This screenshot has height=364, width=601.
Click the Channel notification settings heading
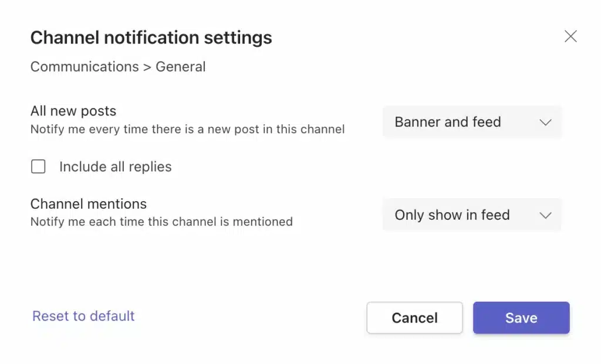pyautogui.click(x=151, y=38)
